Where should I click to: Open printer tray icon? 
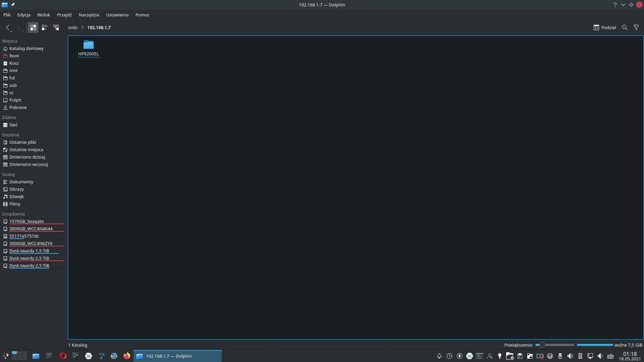550,356
